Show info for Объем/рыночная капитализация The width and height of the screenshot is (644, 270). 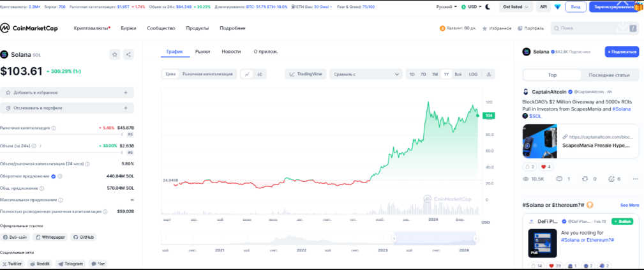click(87, 164)
